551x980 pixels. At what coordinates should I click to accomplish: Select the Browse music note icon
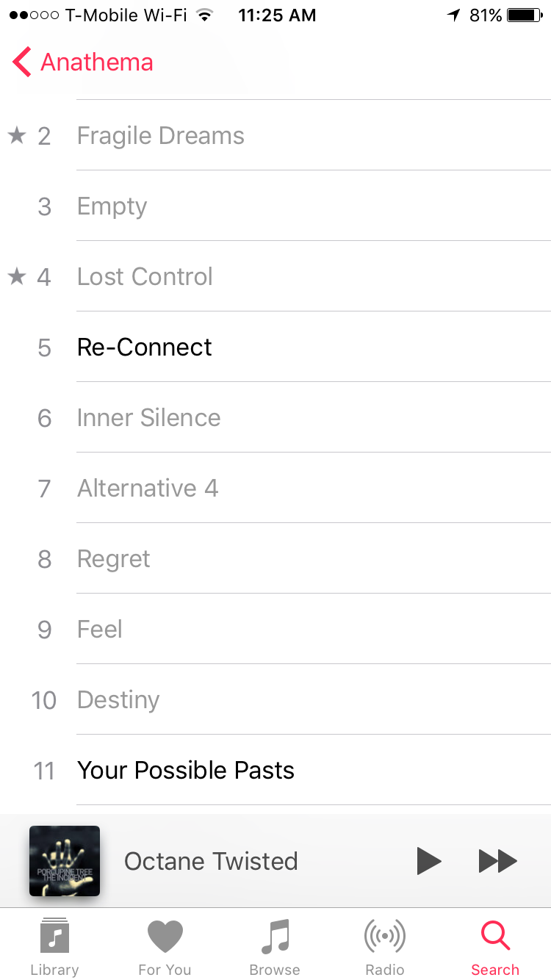(275, 937)
